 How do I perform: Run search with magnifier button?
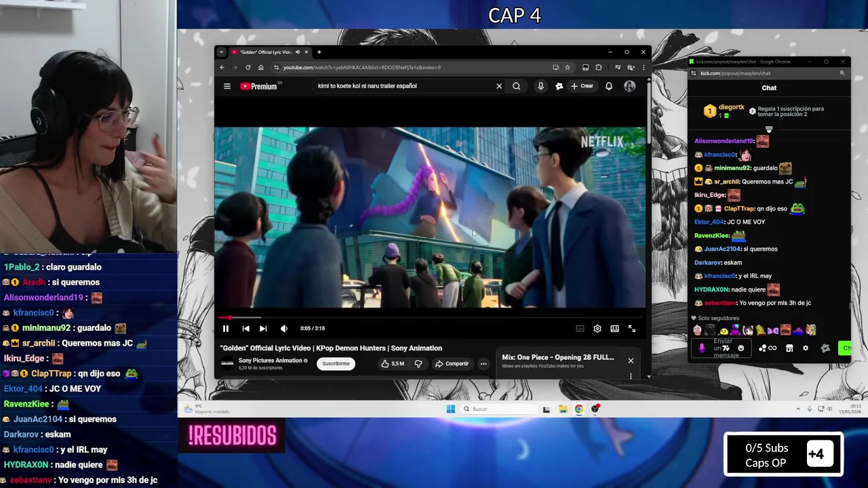click(x=517, y=86)
